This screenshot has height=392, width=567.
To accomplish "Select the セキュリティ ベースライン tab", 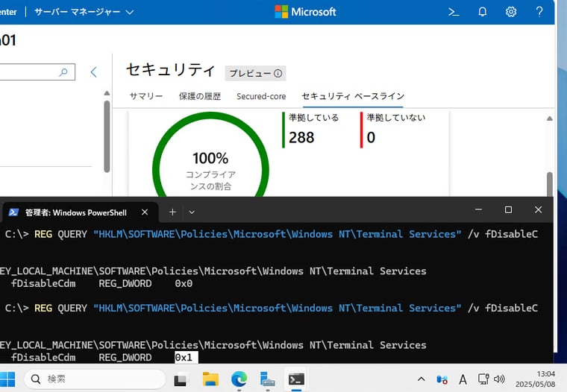I will pos(353,96).
